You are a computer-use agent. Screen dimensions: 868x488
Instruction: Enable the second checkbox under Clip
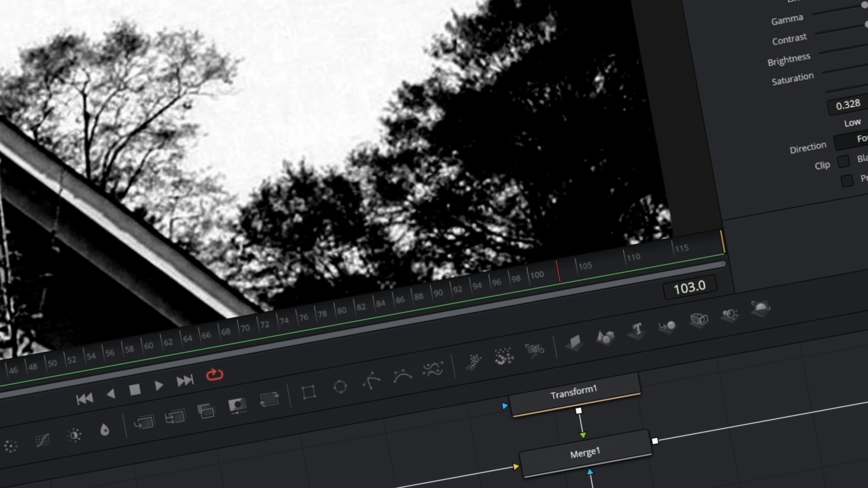point(847,181)
